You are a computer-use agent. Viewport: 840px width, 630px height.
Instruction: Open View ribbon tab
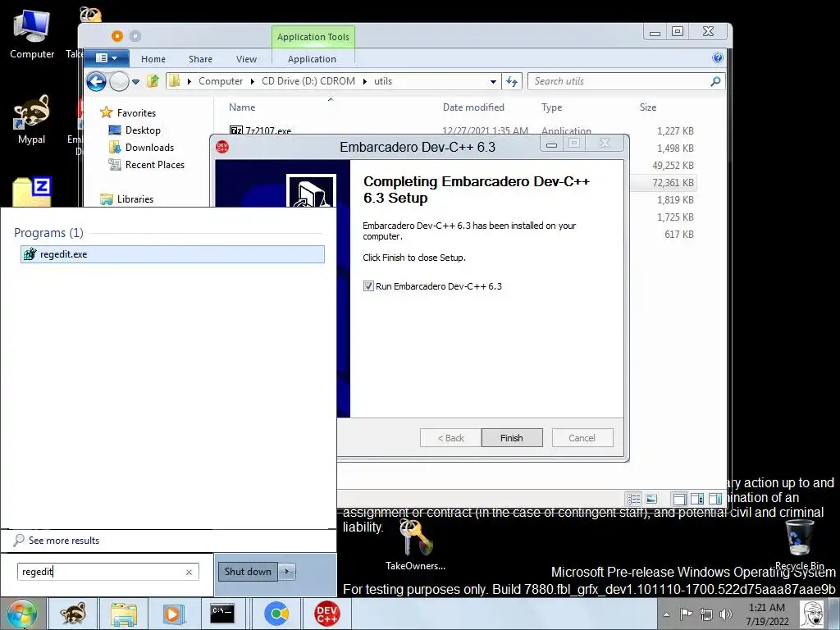coord(246,59)
